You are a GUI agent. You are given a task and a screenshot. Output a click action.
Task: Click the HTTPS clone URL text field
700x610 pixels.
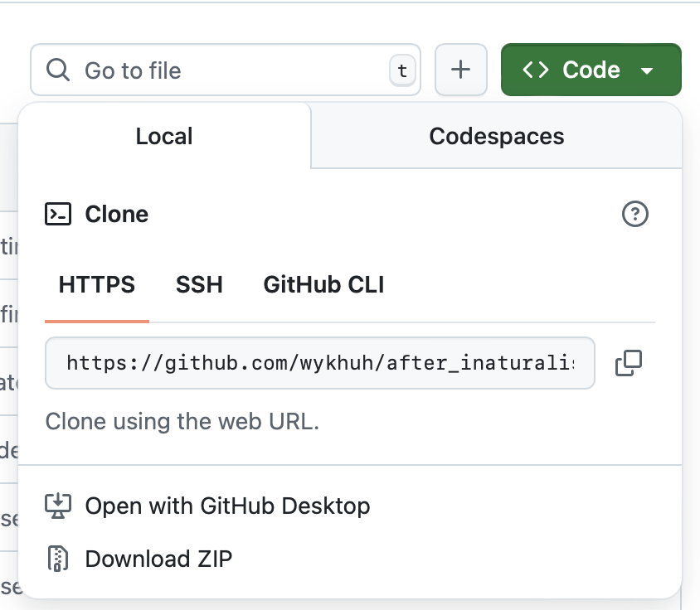click(x=319, y=363)
